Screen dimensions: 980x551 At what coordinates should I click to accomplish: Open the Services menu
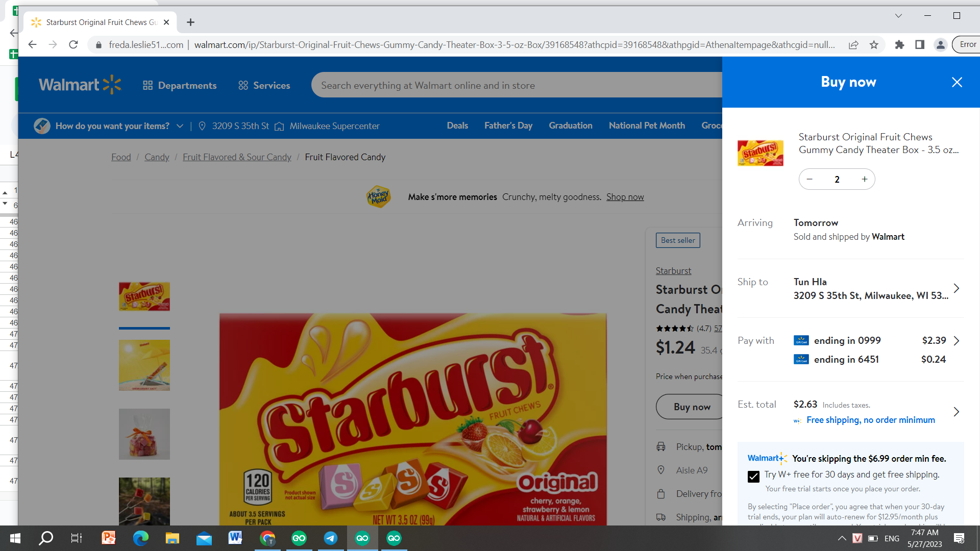264,85
